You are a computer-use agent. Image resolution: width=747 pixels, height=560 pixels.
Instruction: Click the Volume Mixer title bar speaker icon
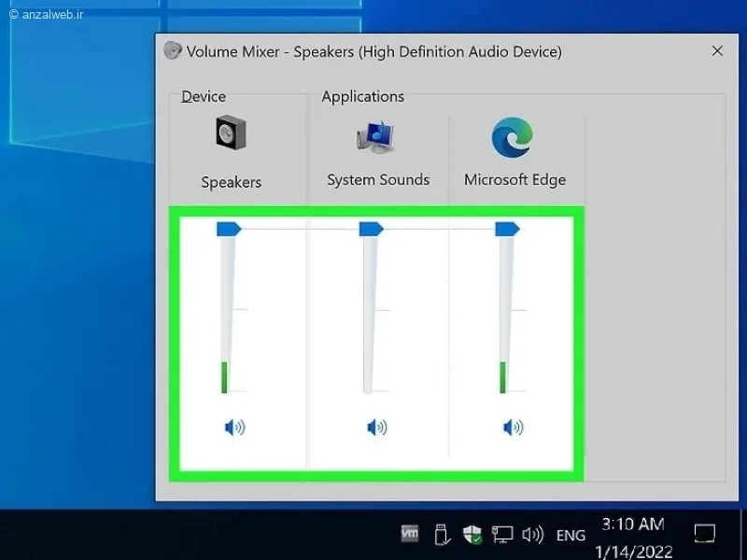(x=173, y=50)
